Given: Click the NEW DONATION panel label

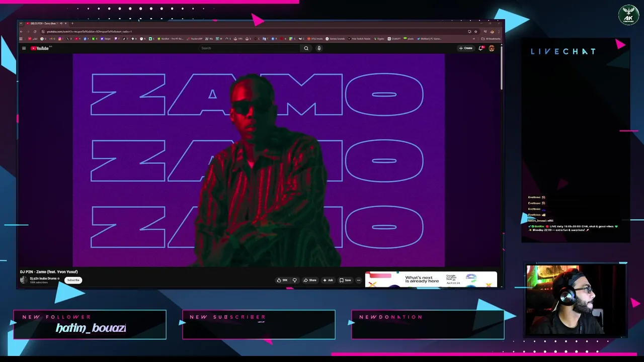Looking at the screenshot, I should 391,317.
